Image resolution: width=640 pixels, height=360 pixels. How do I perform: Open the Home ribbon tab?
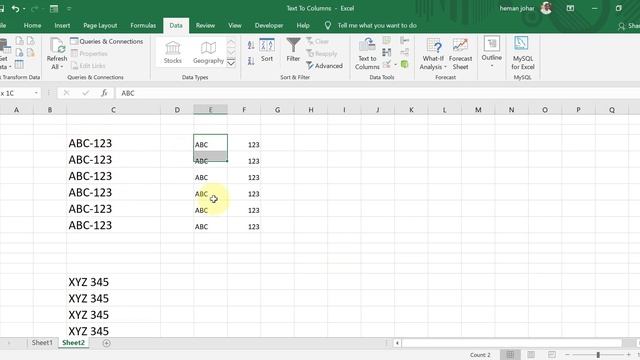[32, 25]
